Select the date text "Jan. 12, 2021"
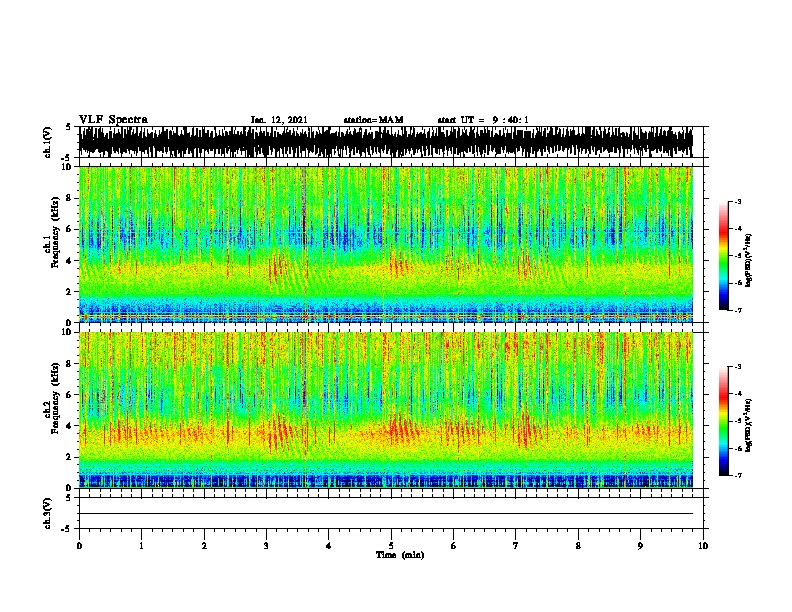The width and height of the screenshot is (792, 612). coord(279,120)
